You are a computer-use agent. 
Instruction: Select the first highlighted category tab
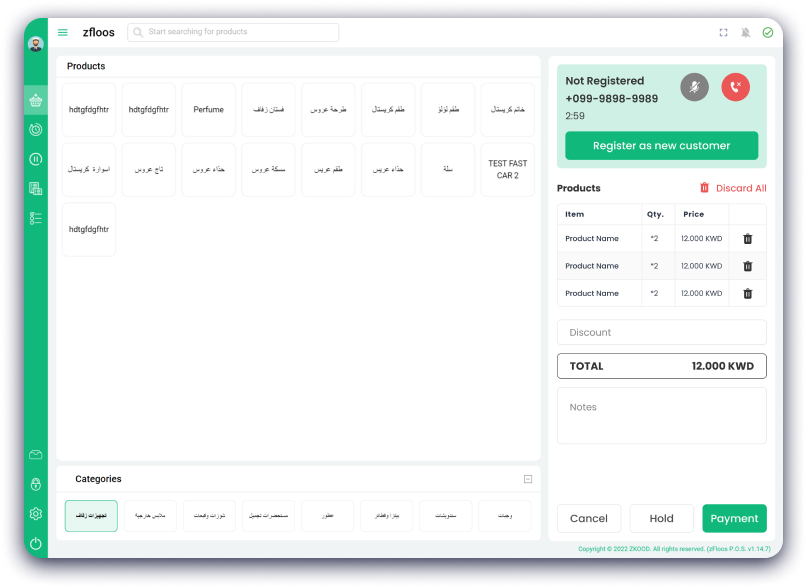tap(91, 516)
